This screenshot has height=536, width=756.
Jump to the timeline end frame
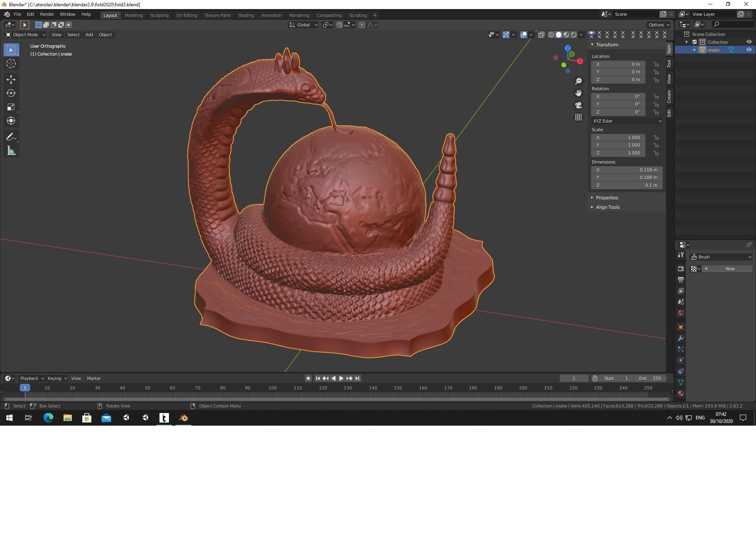[357, 378]
